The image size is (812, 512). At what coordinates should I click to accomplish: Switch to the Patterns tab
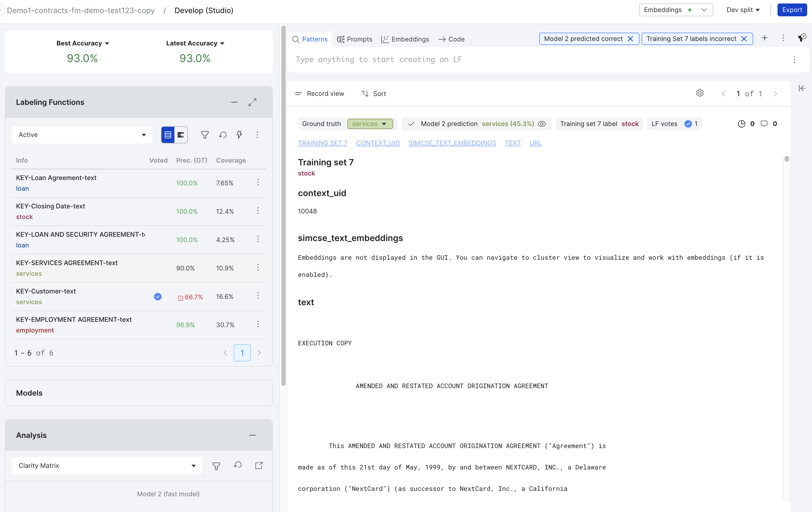pyautogui.click(x=310, y=40)
